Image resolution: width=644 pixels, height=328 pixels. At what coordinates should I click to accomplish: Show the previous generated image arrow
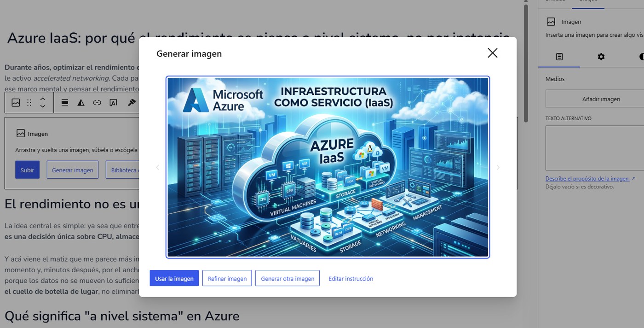(x=157, y=167)
